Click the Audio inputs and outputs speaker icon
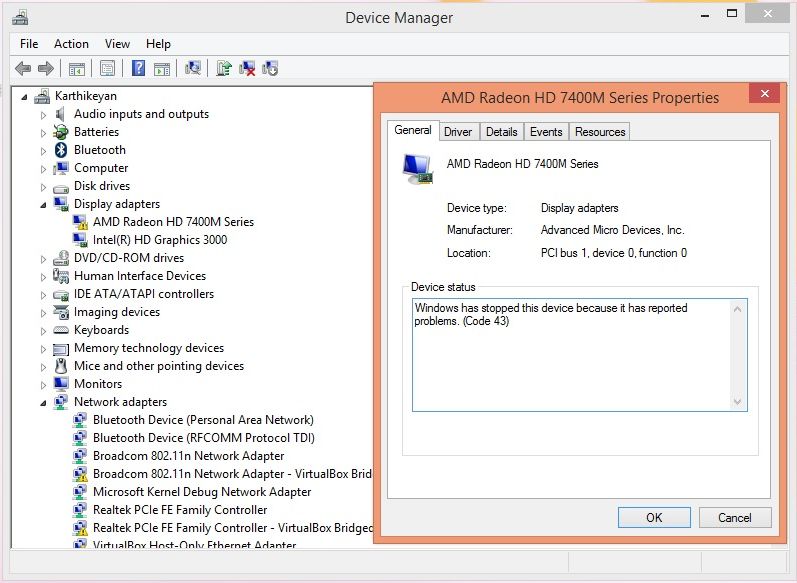This screenshot has height=583, width=797. [60, 114]
